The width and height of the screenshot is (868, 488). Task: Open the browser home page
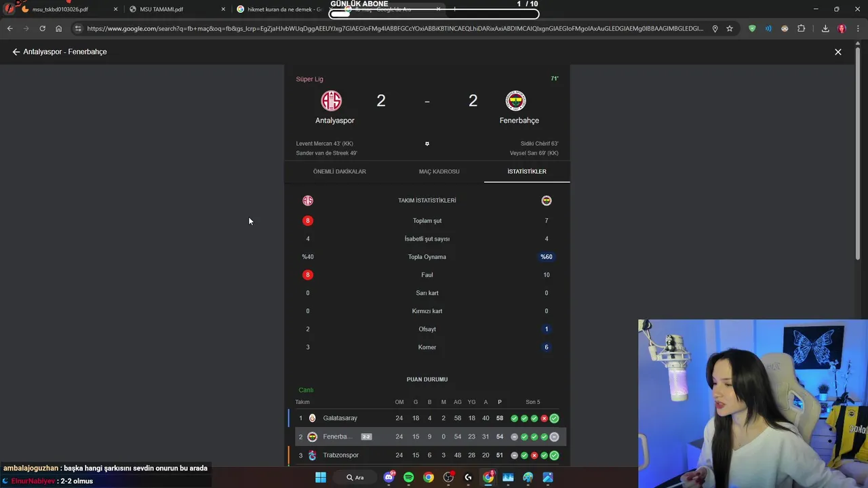click(x=58, y=28)
